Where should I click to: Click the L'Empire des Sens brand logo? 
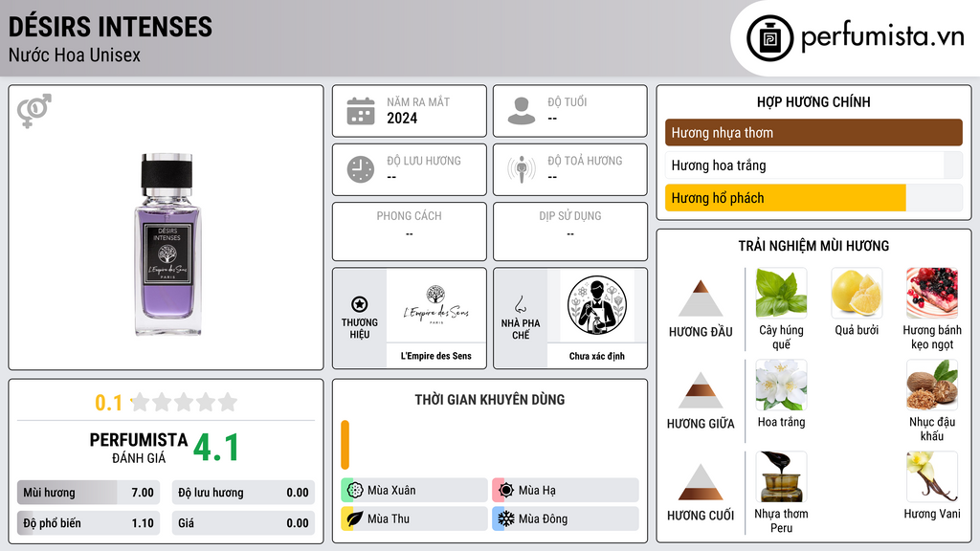[x=435, y=305]
